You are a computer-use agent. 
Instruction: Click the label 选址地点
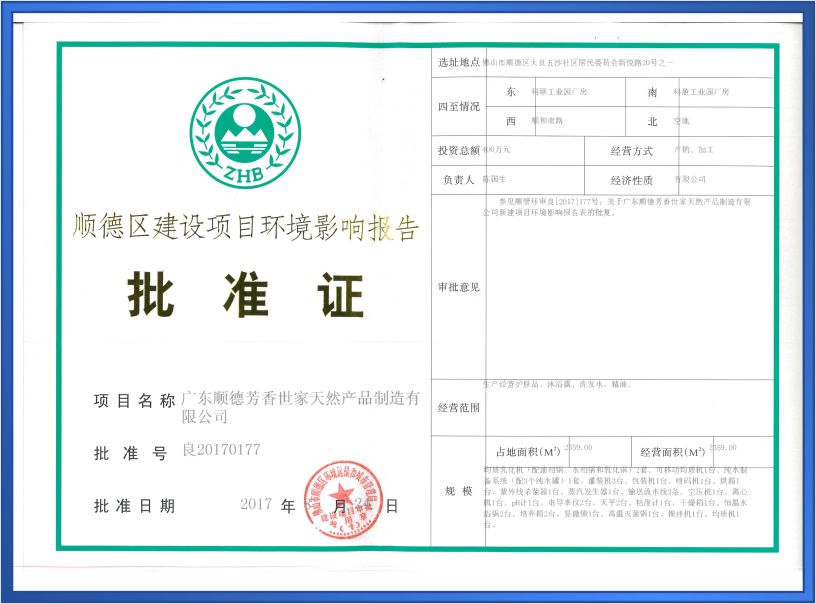(x=458, y=62)
